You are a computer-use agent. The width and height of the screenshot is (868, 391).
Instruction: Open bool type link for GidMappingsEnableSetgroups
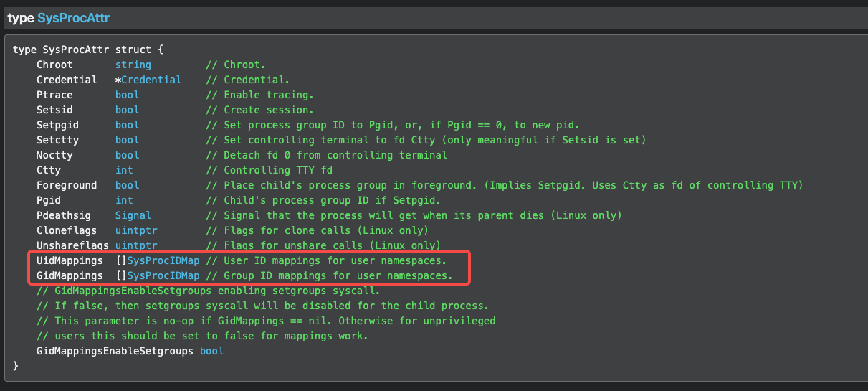pos(211,351)
